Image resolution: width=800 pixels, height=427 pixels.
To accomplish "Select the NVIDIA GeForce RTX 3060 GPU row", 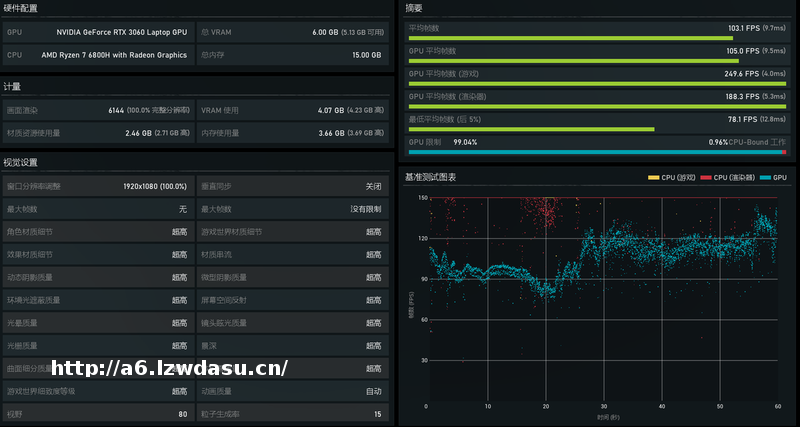I will click(x=97, y=32).
